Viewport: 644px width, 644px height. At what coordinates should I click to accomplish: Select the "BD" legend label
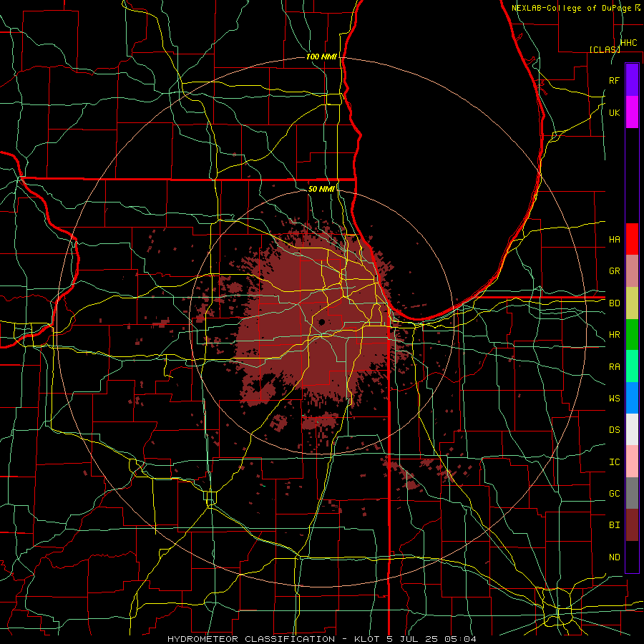[615, 303]
